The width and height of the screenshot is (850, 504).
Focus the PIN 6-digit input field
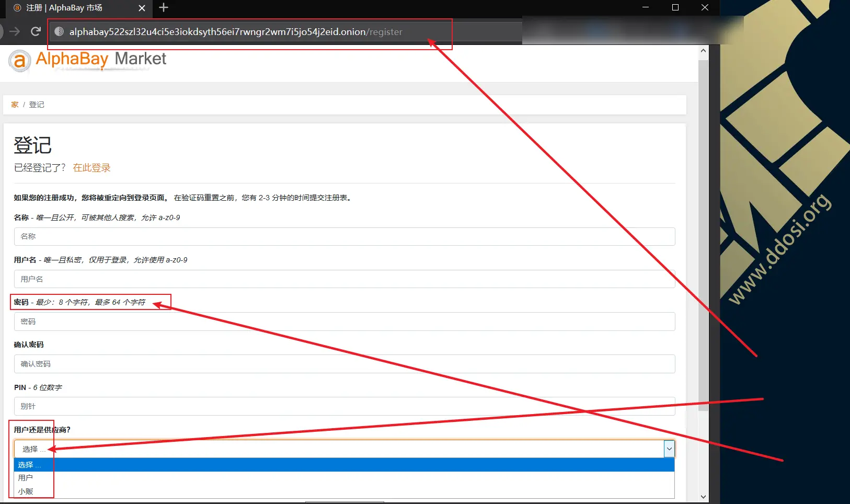(x=344, y=406)
